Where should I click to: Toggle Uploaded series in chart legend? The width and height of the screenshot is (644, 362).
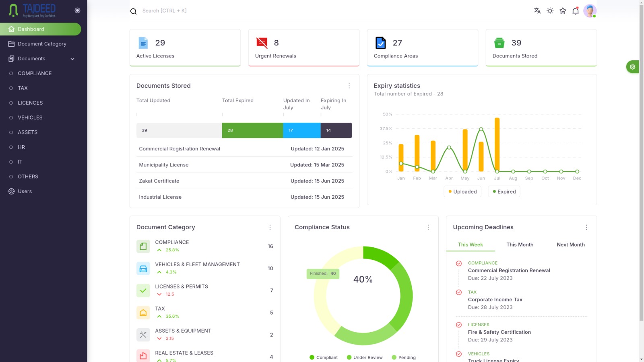point(462,191)
